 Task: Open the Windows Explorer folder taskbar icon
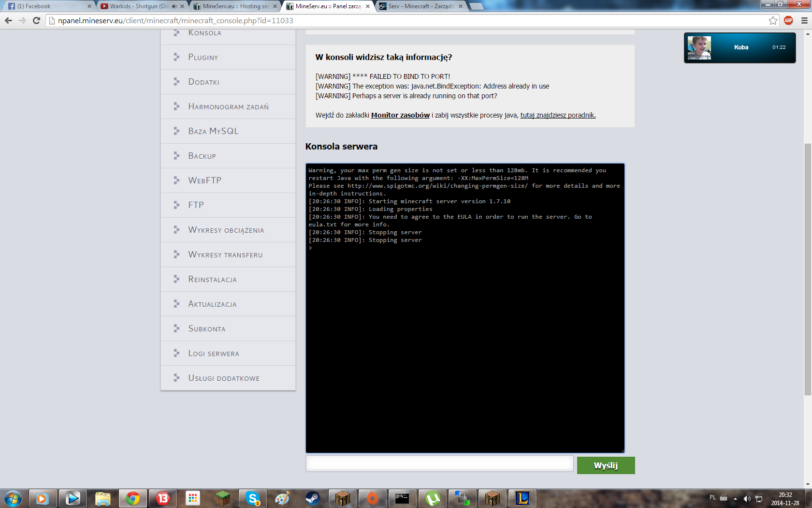coord(102,498)
